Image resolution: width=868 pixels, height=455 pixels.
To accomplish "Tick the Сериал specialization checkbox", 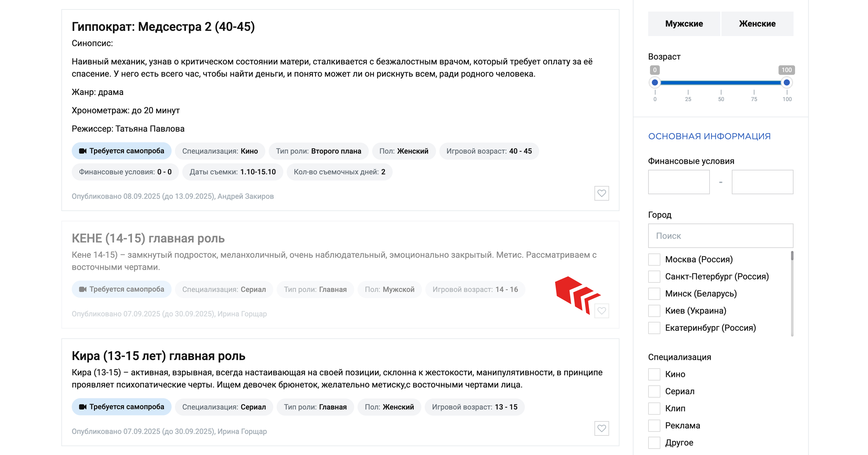I will coord(654,391).
